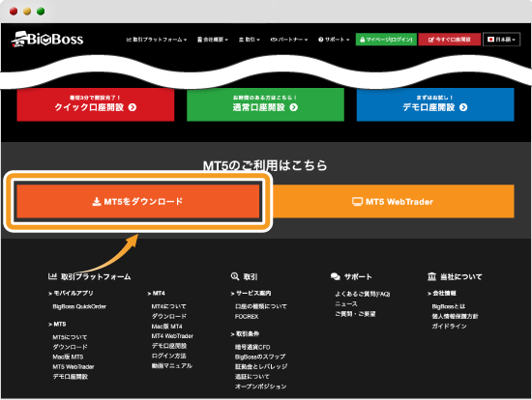Open the 暗号通貨CFD footer link
Image resolution: width=532 pixels, height=400 pixels.
pyautogui.click(x=252, y=347)
